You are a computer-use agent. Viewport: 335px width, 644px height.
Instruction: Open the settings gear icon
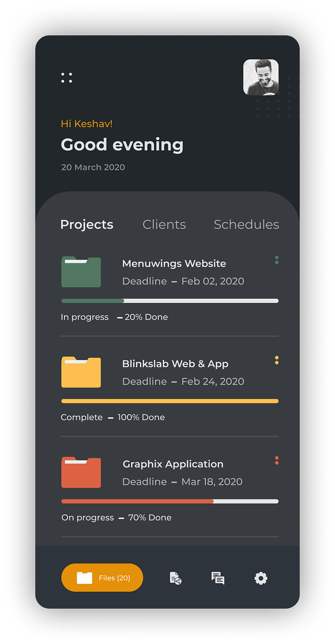(261, 578)
